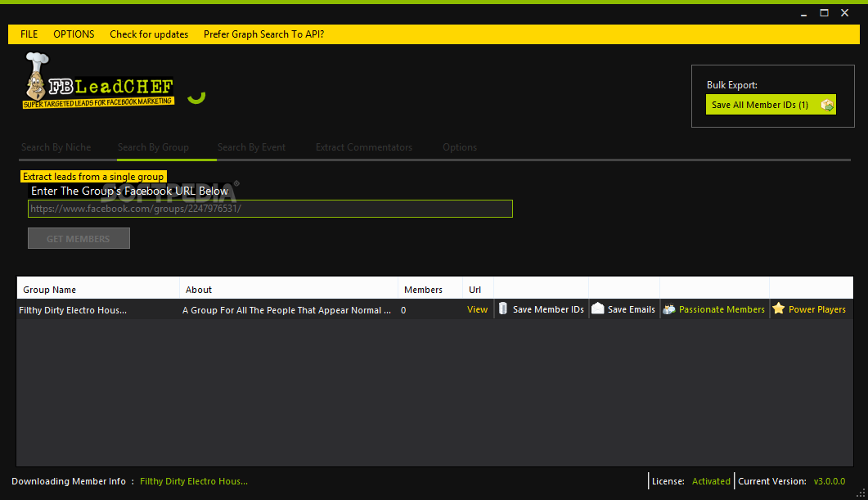Click the Downloading Member Info status text

[x=69, y=481]
